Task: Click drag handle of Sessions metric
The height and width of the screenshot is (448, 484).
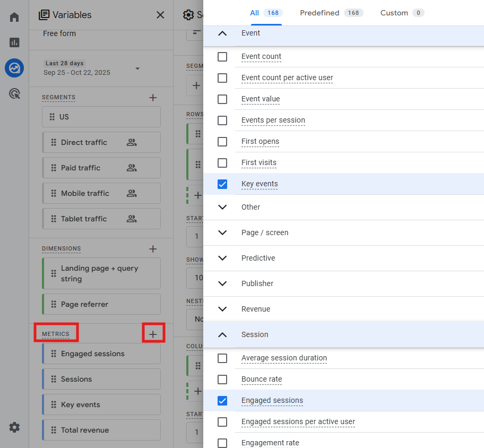Action: coord(54,379)
